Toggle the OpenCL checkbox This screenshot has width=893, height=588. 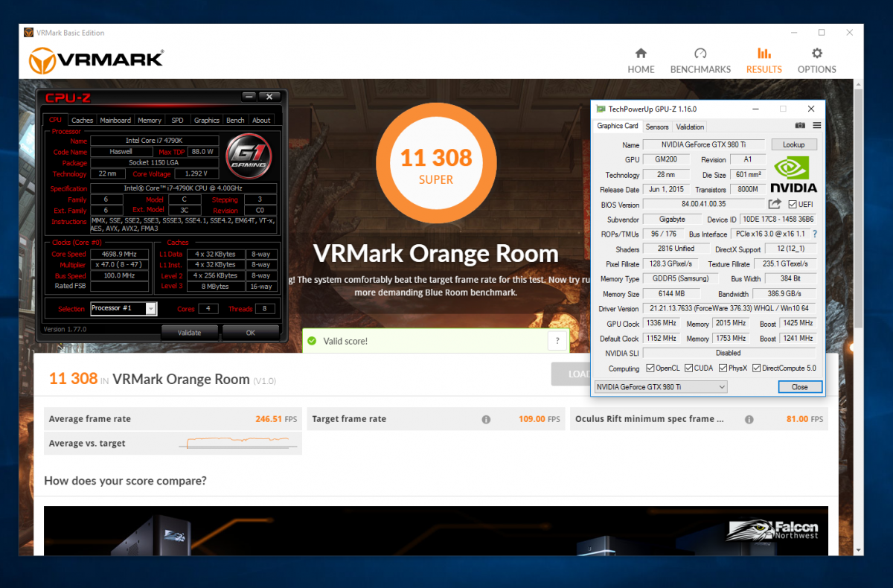click(650, 368)
